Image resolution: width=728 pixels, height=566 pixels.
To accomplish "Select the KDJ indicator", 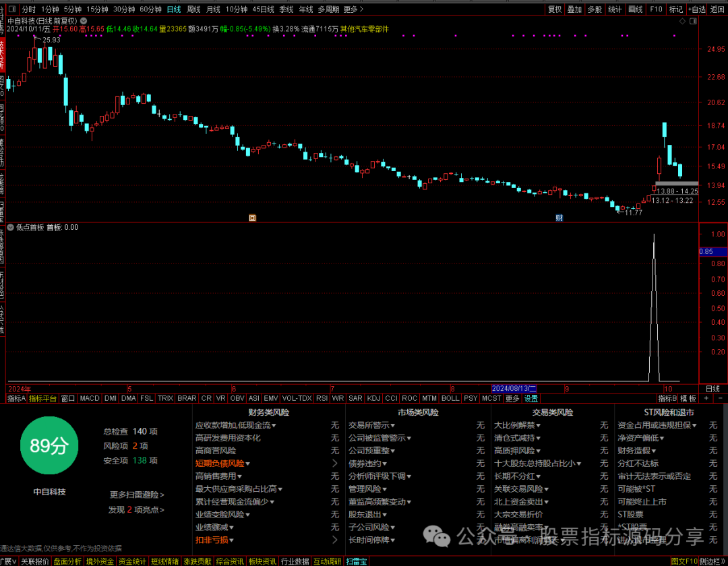I will tap(373, 398).
